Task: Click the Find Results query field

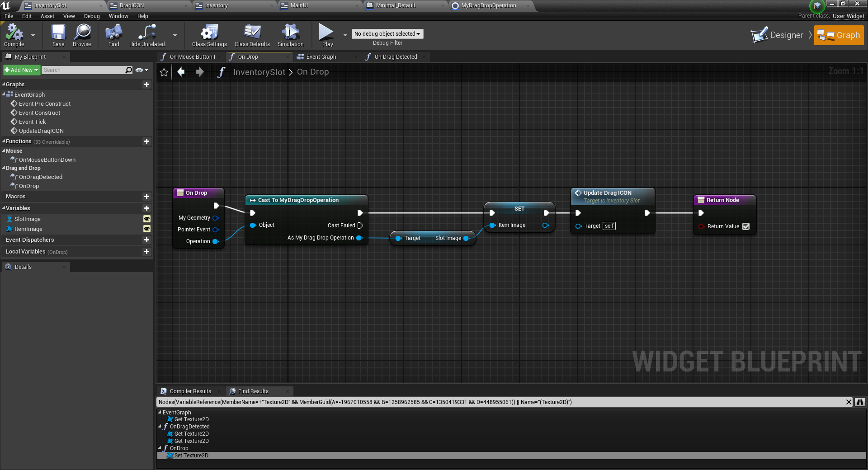Action: tap(501, 402)
